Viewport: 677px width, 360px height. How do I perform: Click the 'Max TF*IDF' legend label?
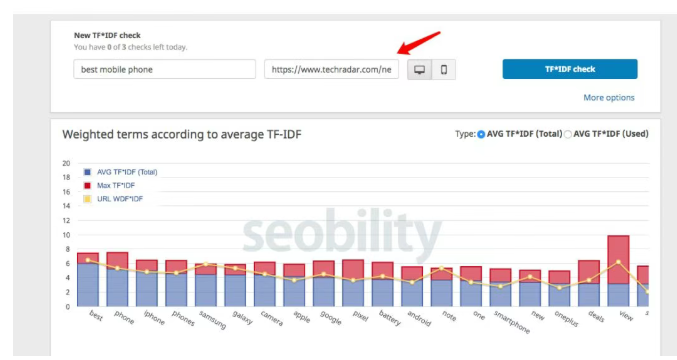click(116, 186)
